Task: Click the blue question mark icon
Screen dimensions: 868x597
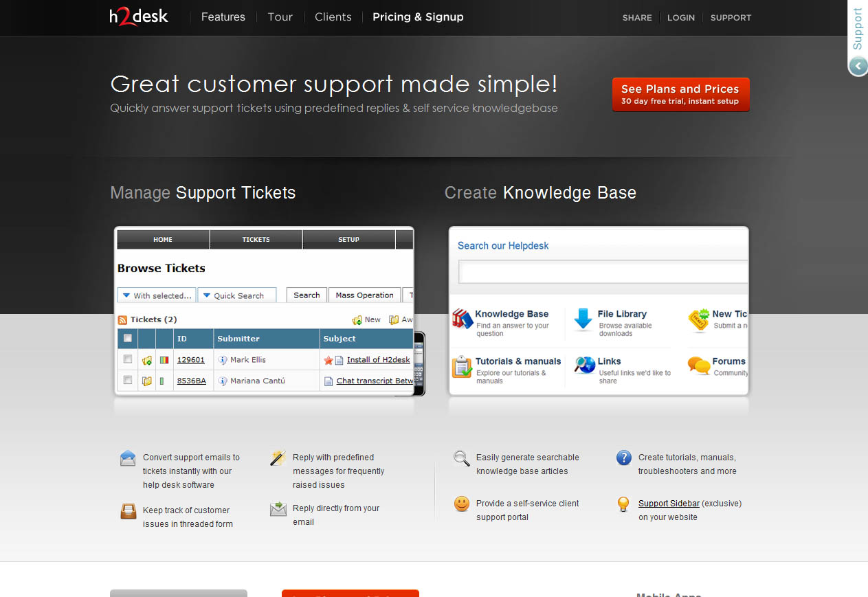Action: (x=623, y=458)
